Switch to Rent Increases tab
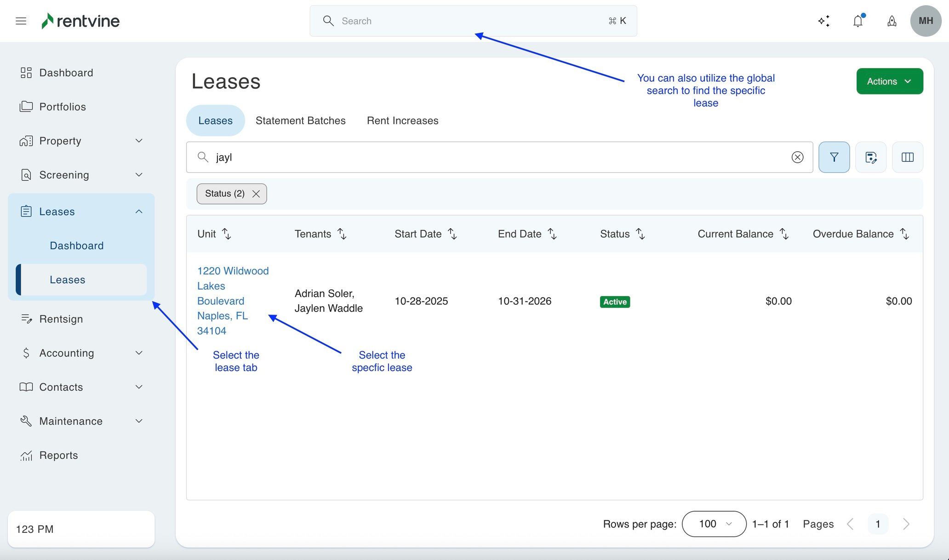This screenshot has width=949, height=560. [x=402, y=120]
